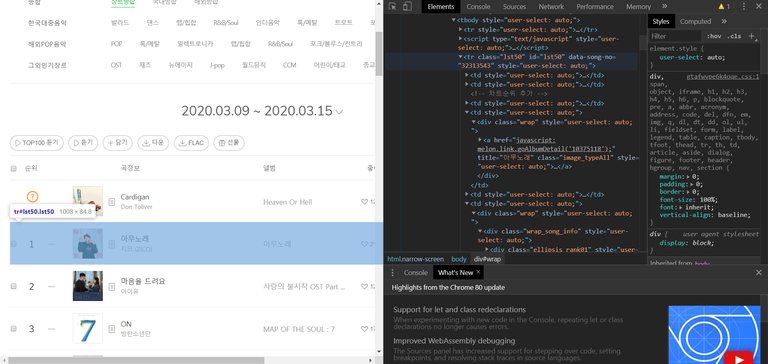Open the ON album cover thumbnail
Screen dimensions: 768x364
(88, 329)
